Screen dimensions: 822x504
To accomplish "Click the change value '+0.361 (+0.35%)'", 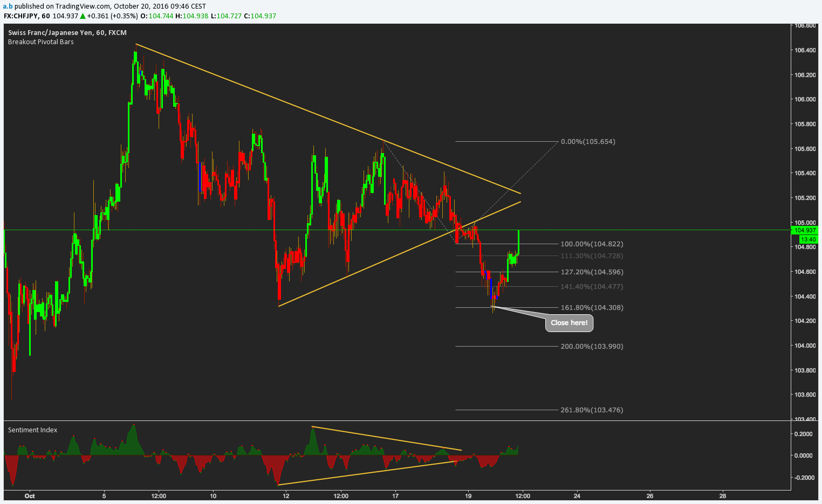I will click(112, 16).
